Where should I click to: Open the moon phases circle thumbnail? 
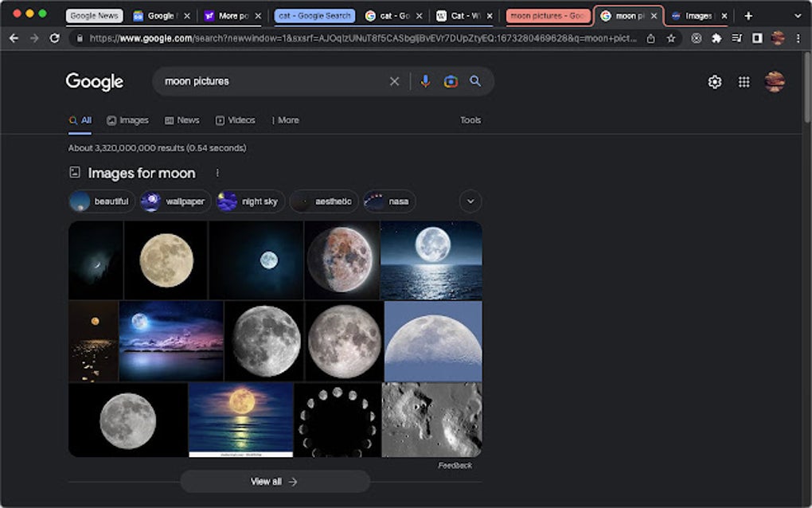(x=337, y=420)
